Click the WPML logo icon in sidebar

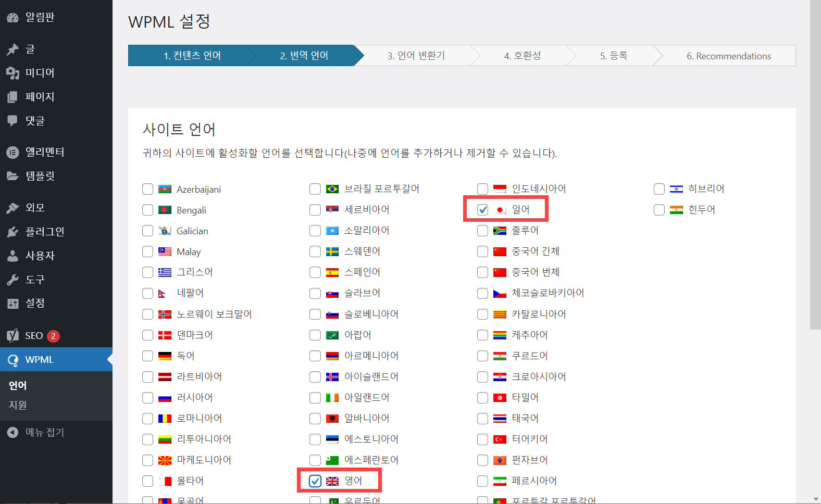[13, 360]
